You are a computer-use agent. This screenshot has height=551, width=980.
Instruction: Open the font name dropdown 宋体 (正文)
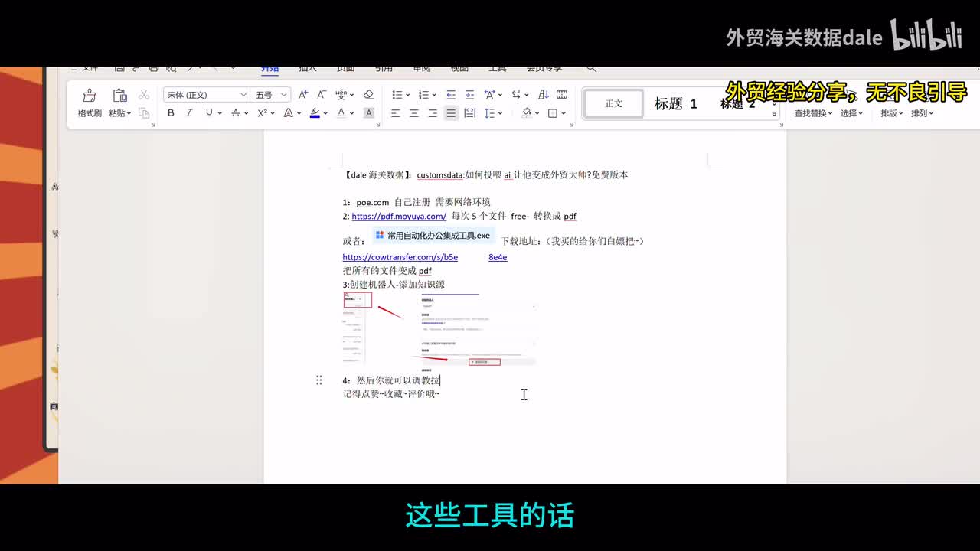pyautogui.click(x=206, y=95)
